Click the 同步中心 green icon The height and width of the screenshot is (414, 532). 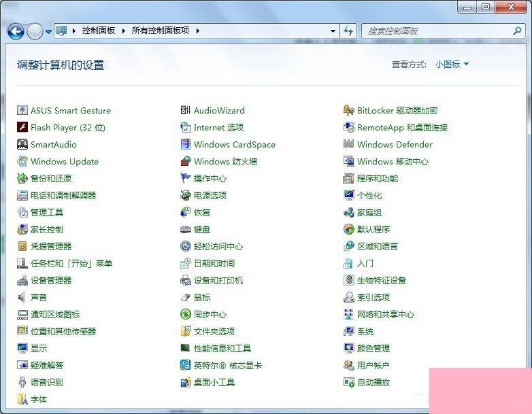coord(186,314)
